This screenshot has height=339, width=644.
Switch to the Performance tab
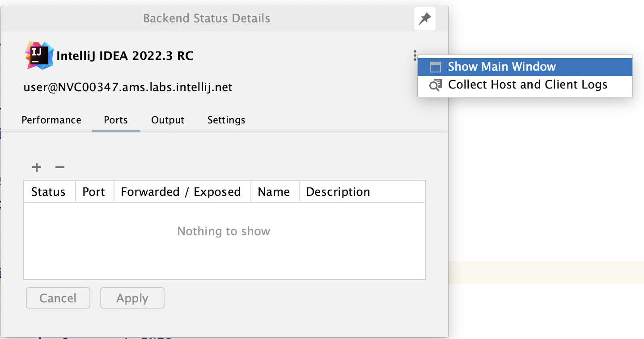point(51,120)
